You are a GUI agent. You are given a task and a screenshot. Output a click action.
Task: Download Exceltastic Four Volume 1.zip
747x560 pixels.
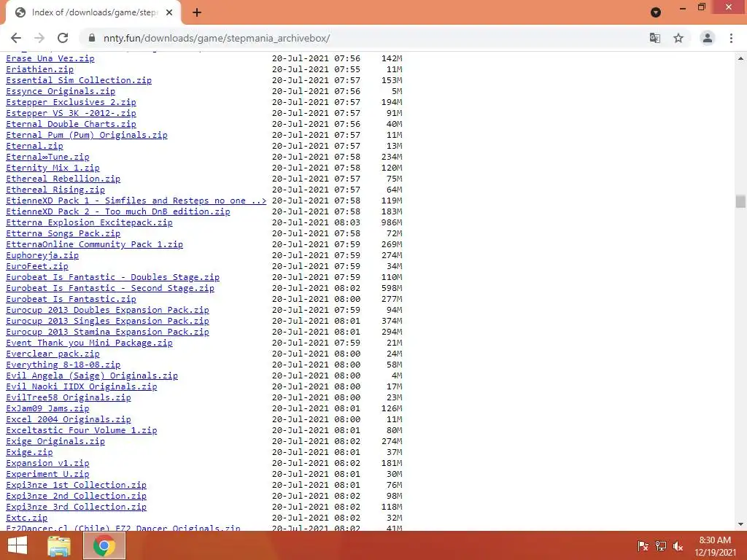click(82, 430)
